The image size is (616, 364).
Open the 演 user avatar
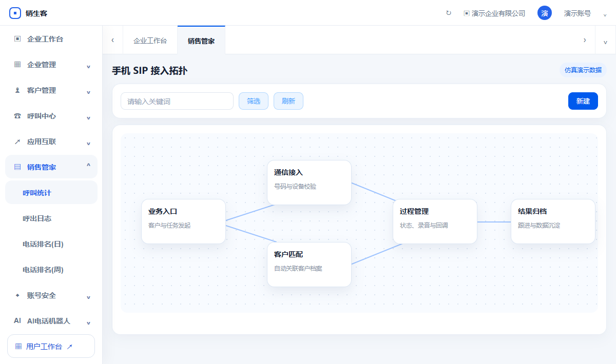(545, 13)
